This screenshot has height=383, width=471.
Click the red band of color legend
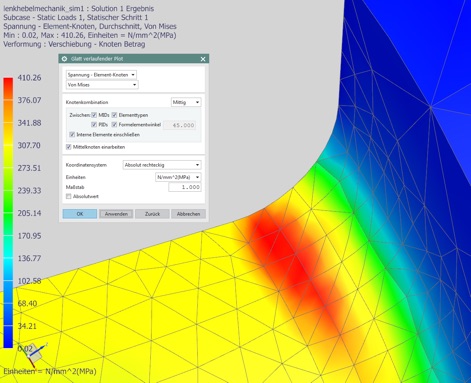[x=8, y=87]
